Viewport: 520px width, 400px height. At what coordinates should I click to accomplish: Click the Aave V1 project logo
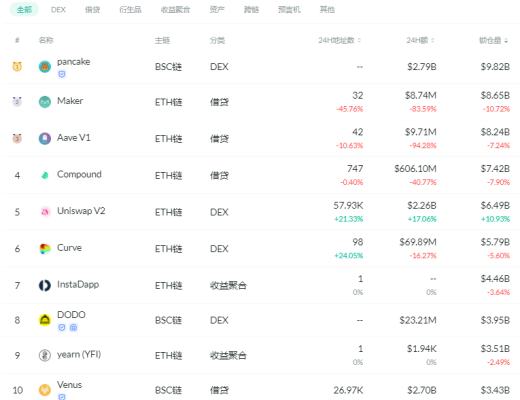point(45,138)
